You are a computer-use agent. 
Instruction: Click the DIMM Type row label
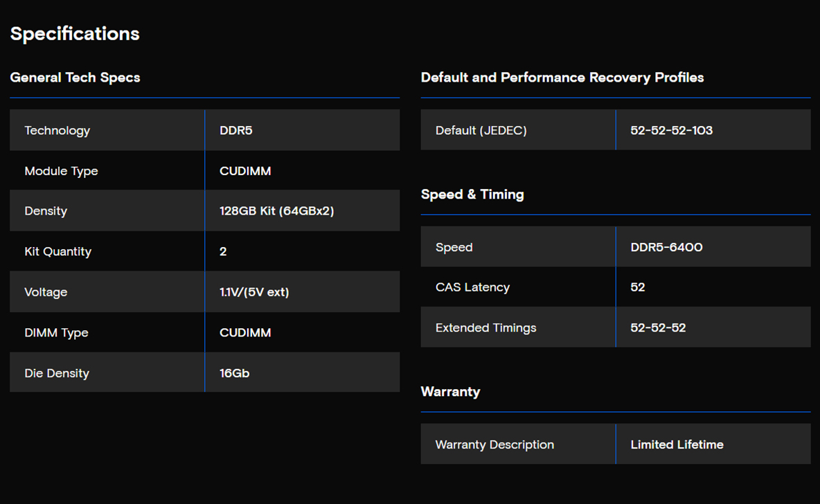(57, 332)
